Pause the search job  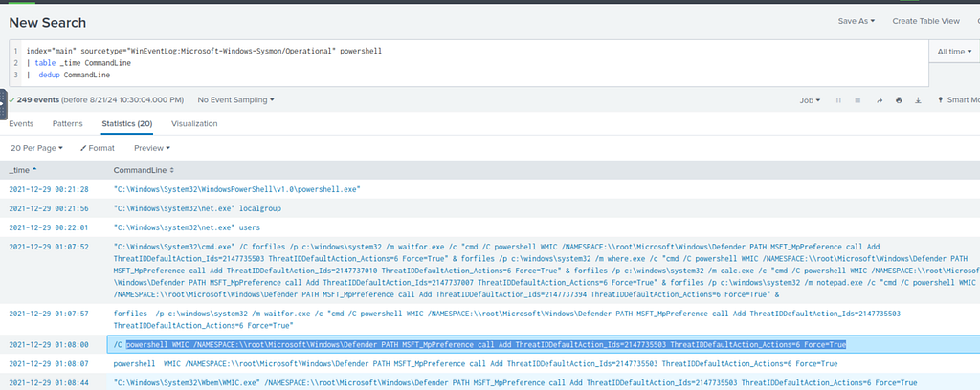click(838, 99)
